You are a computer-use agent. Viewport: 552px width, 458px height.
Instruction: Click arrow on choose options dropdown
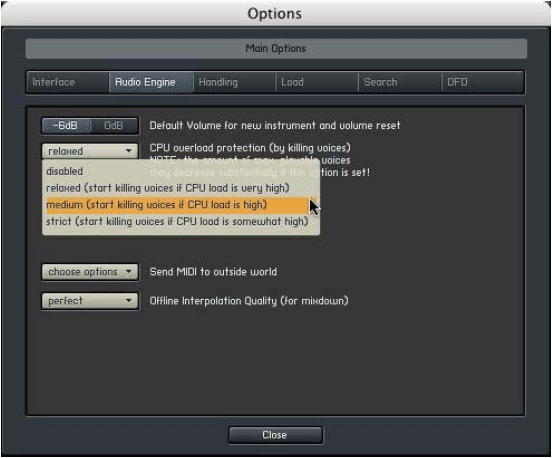click(x=128, y=271)
